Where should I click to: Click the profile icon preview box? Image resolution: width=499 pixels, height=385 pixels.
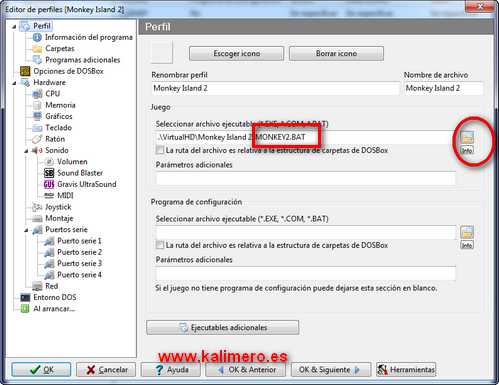pyautogui.click(x=162, y=52)
